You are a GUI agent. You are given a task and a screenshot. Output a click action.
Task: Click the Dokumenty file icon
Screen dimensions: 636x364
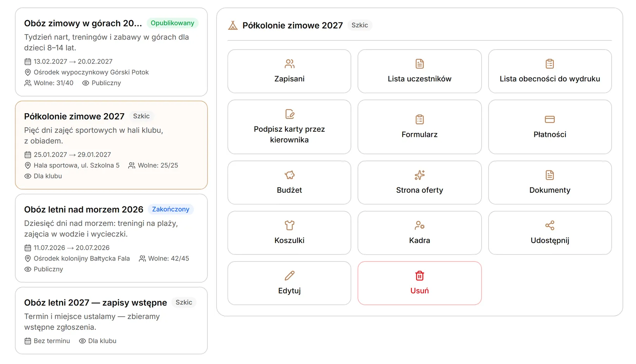(550, 175)
